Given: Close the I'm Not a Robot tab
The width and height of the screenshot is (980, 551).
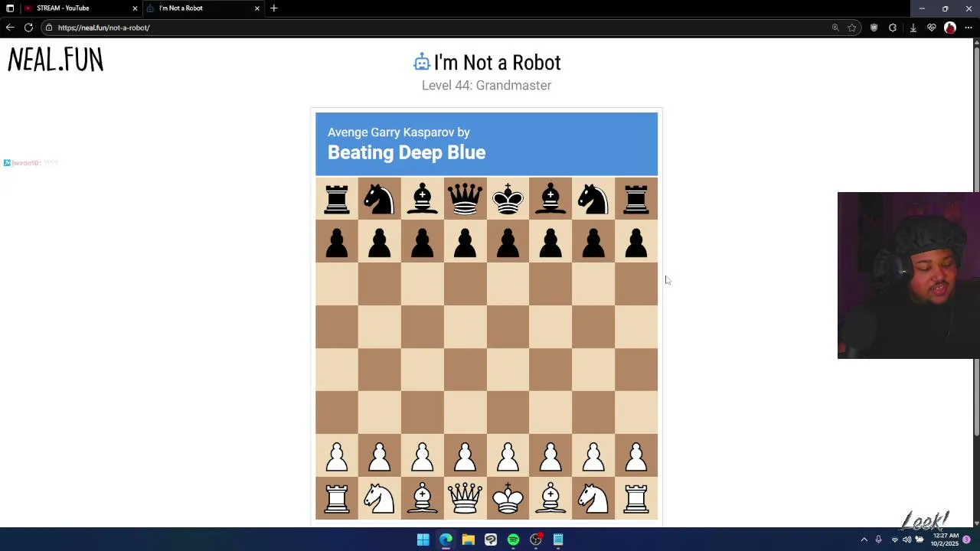Looking at the screenshot, I should (x=257, y=8).
